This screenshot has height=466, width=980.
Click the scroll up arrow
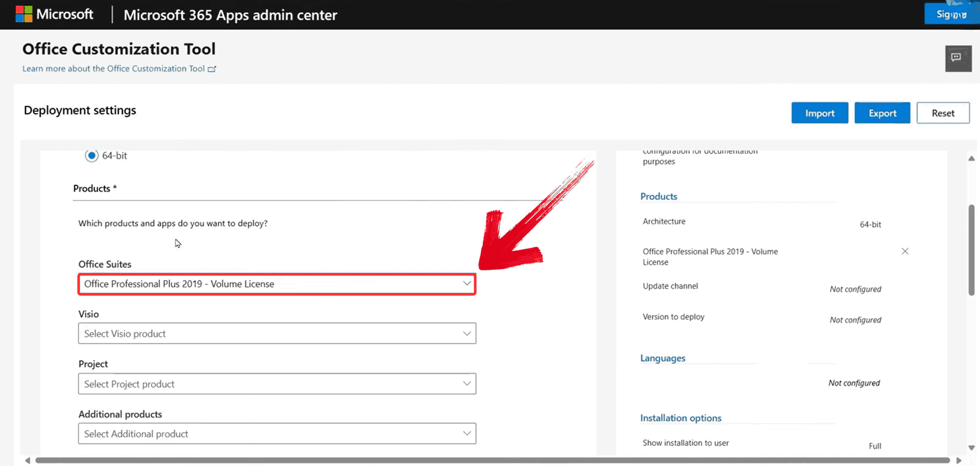point(972,159)
